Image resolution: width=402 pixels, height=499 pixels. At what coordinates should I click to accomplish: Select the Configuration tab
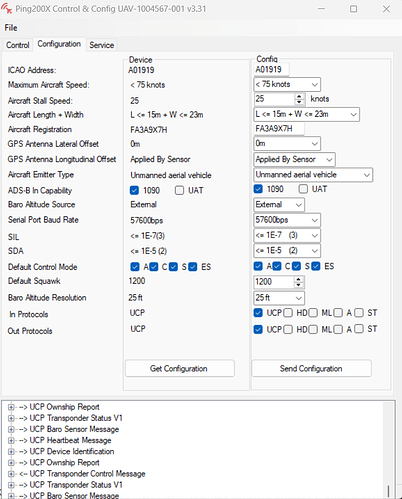59,44
